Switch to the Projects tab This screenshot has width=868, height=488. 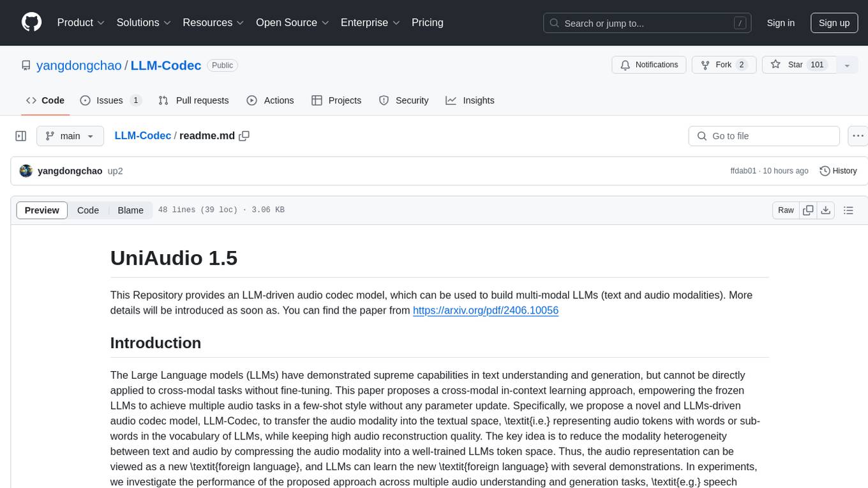point(336,100)
